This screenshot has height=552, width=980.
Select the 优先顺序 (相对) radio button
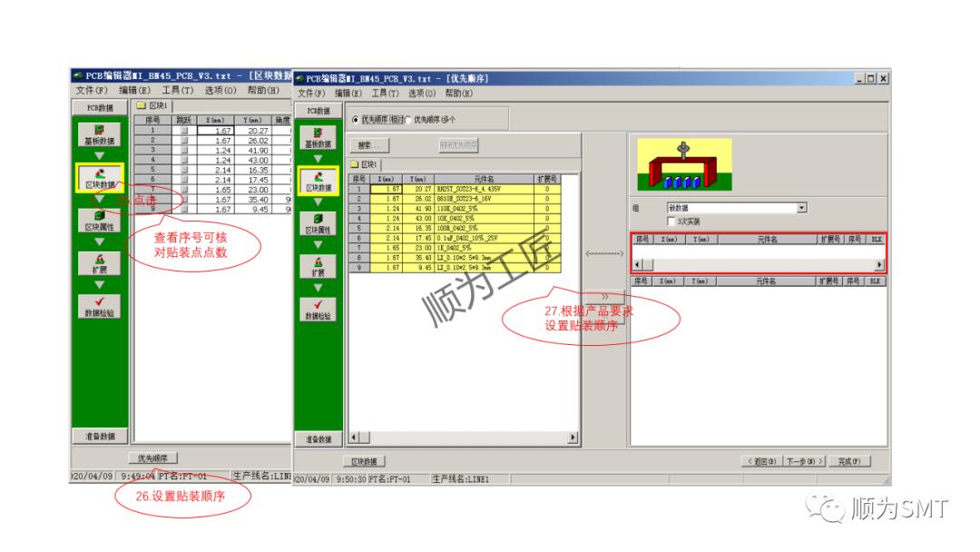point(356,120)
